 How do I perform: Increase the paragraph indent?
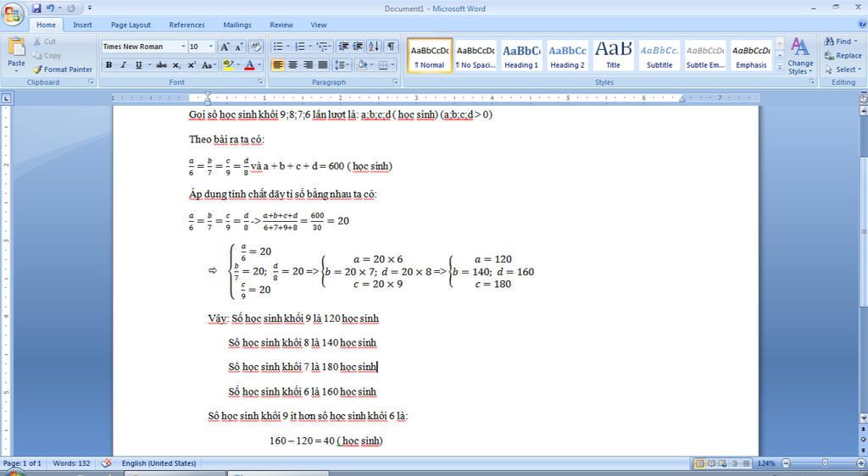click(358, 47)
